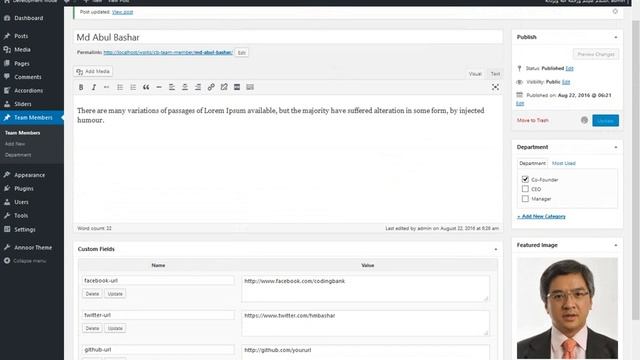The image size is (640, 360).
Task: Switch editor to Text tab
Action: pyautogui.click(x=495, y=73)
